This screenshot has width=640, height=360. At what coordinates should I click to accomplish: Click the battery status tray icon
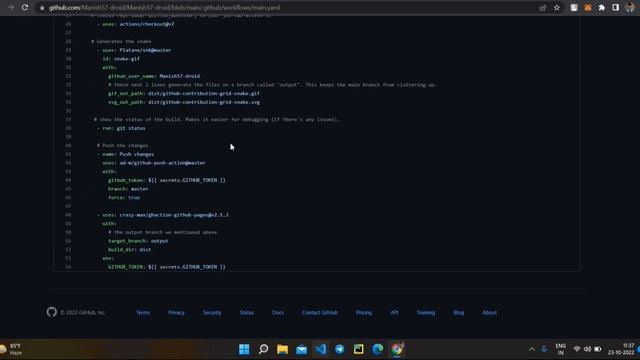(x=598, y=349)
